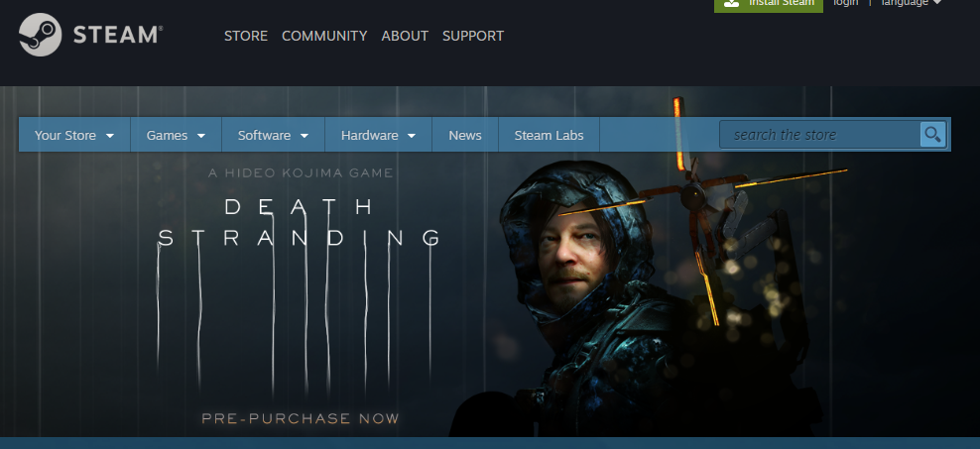Click the magnifying glass search icon
The width and height of the screenshot is (980, 449).
point(932,135)
